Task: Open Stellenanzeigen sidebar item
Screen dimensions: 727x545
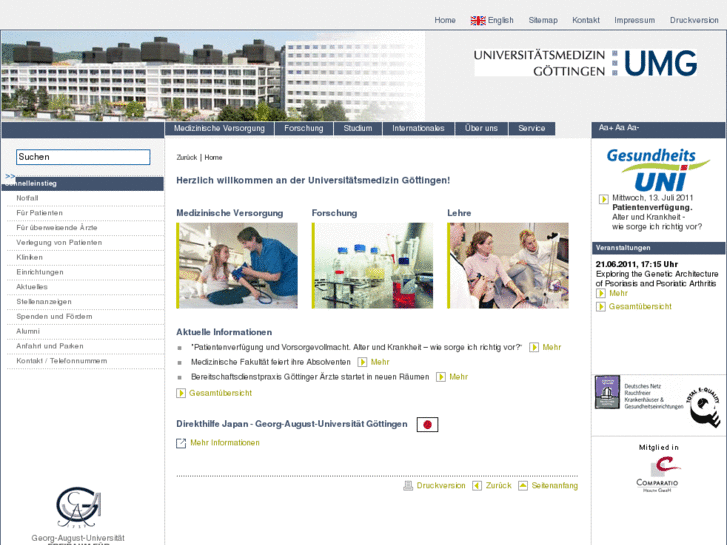Action: [x=44, y=302]
